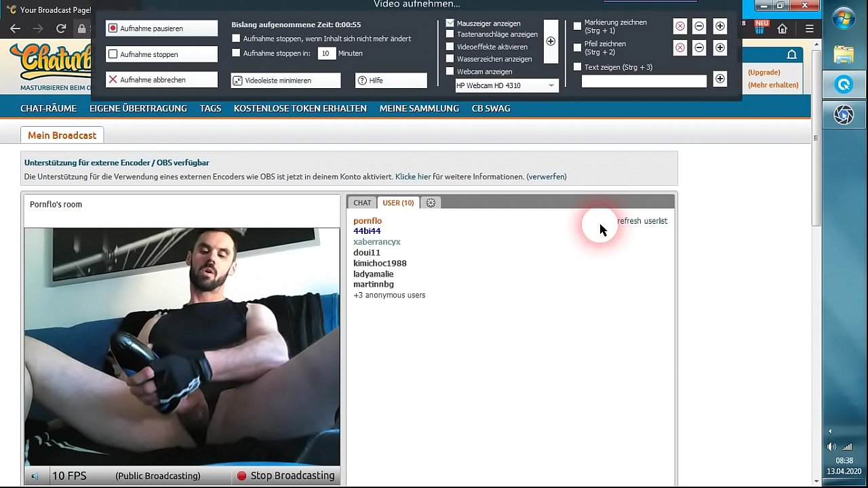Open chat settings gear tab
The height and width of the screenshot is (488, 868).
[x=431, y=203]
